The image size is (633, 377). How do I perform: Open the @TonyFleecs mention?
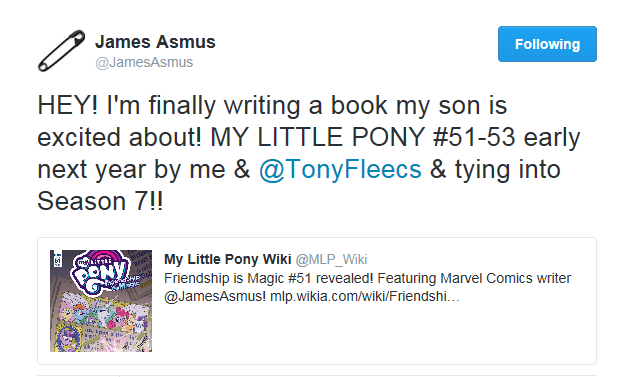coord(340,169)
